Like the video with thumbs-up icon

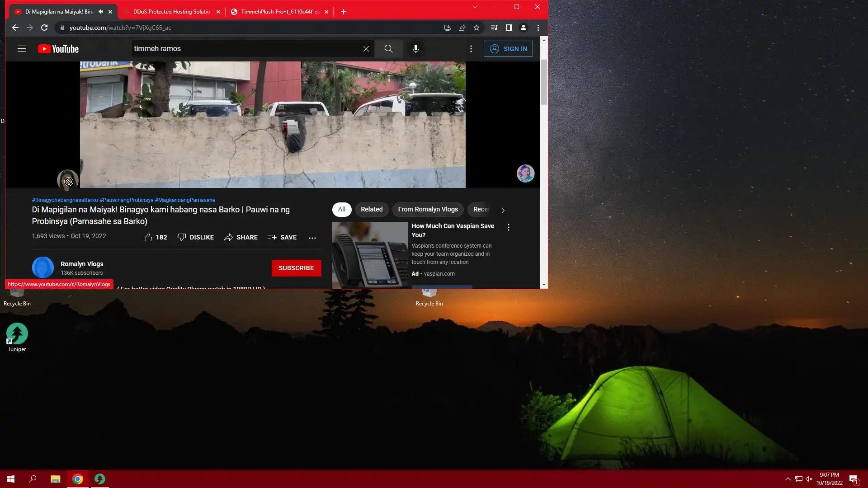click(x=148, y=238)
